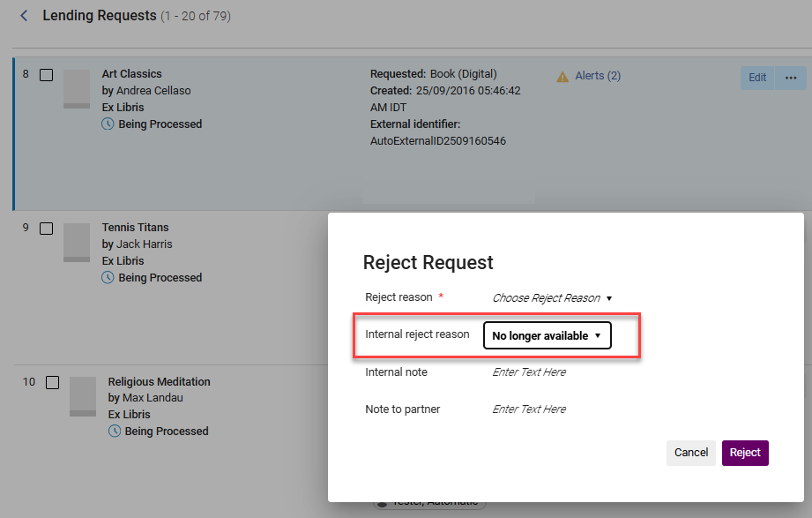Screen dimensions: 812x518
Task: Expand the Internal reject reason dropdown
Action: pyautogui.click(x=547, y=335)
